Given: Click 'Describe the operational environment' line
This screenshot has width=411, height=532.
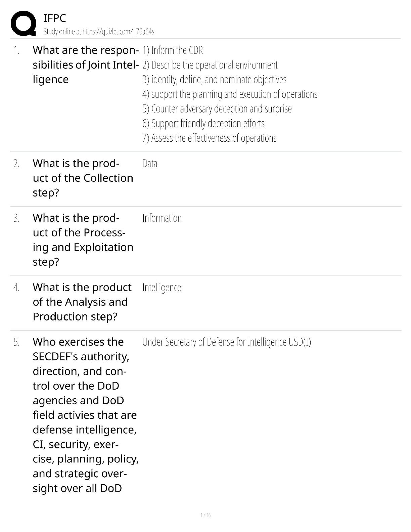Looking at the screenshot, I should (x=210, y=65).
